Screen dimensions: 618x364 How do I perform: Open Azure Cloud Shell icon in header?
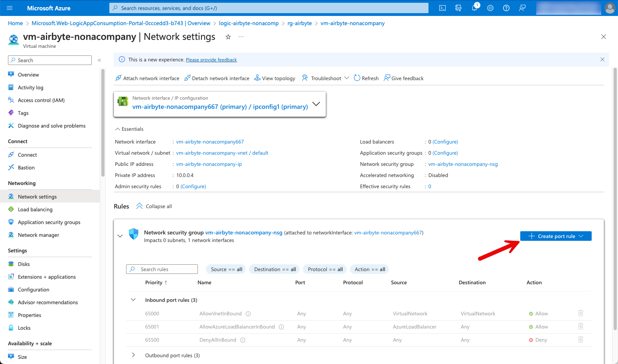(442, 8)
